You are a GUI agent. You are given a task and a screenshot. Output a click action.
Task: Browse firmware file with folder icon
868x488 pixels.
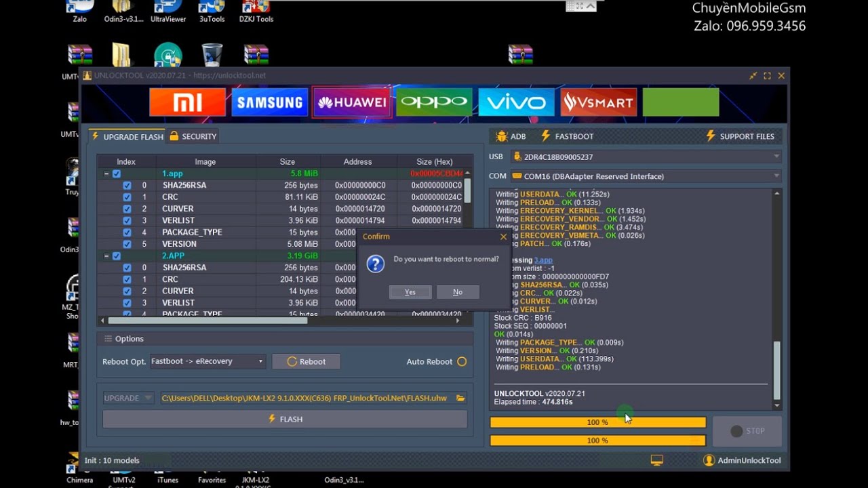point(460,398)
